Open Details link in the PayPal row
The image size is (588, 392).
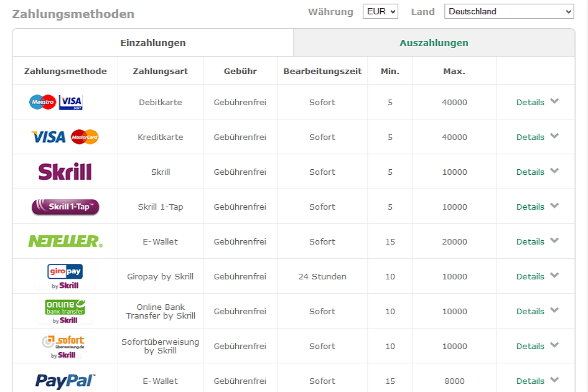pyautogui.click(x=530, y=381)
